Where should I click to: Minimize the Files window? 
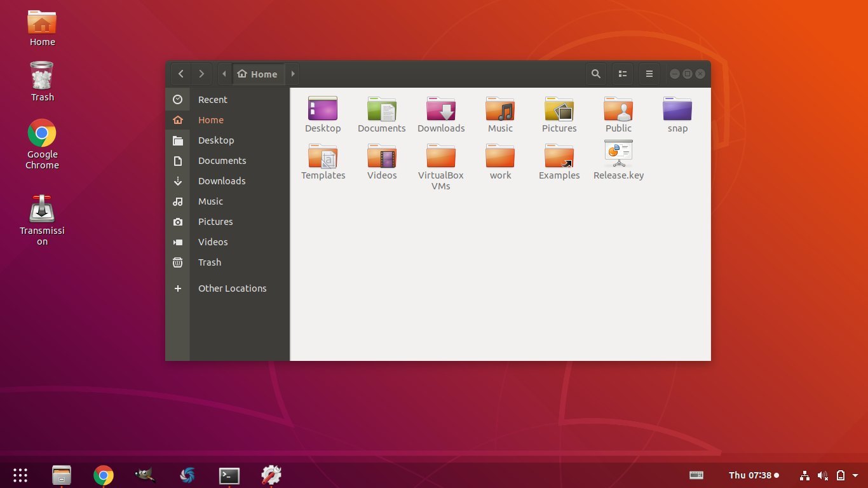(x=675, y=74)
